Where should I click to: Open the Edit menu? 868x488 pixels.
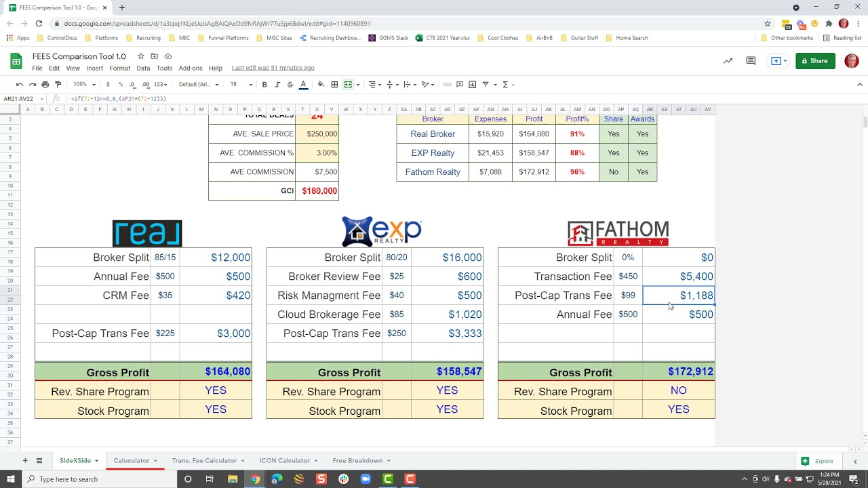[x=54, y=68]
